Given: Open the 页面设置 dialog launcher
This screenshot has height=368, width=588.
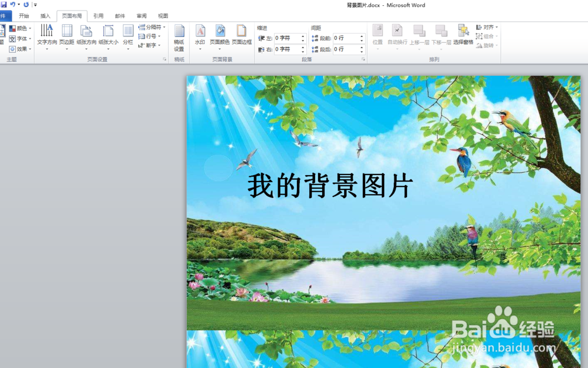Looking at the screenshot, I should point(165,59).
